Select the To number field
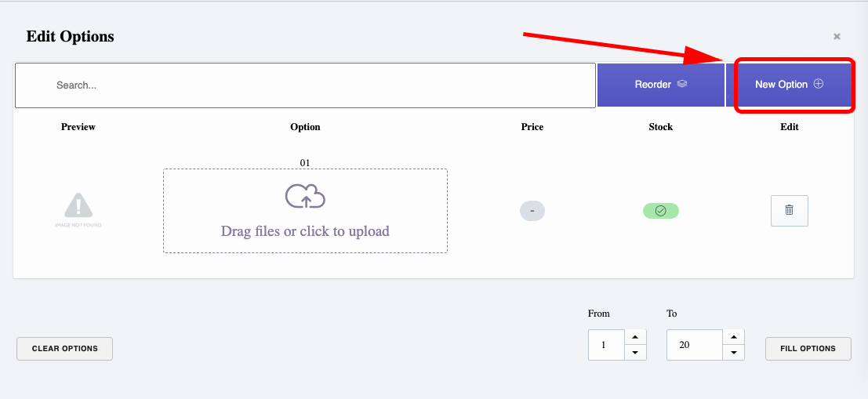 [695, 345]
